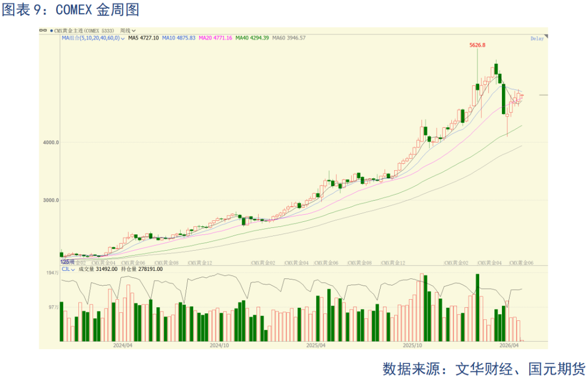This screenshot has width=588, height=378.
Task: Select the blue MA10 4875.83 legend
Action: click(x=179, y=38)
